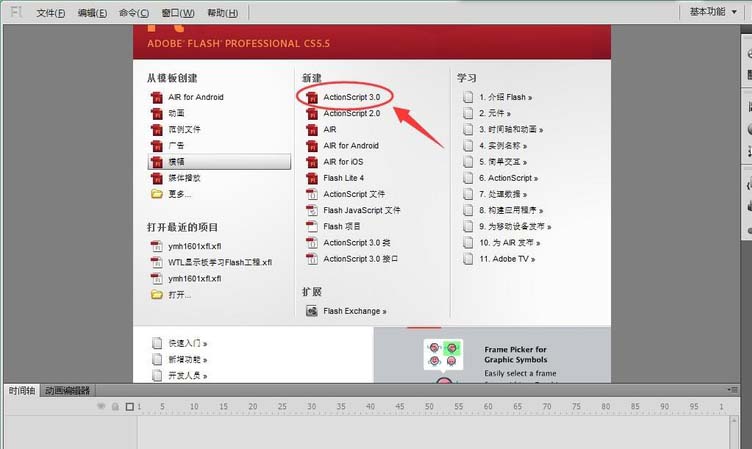Open the timeline panel options menu
Screen dimensions: 752x449
pyautogui.click(x=732, y=390)
